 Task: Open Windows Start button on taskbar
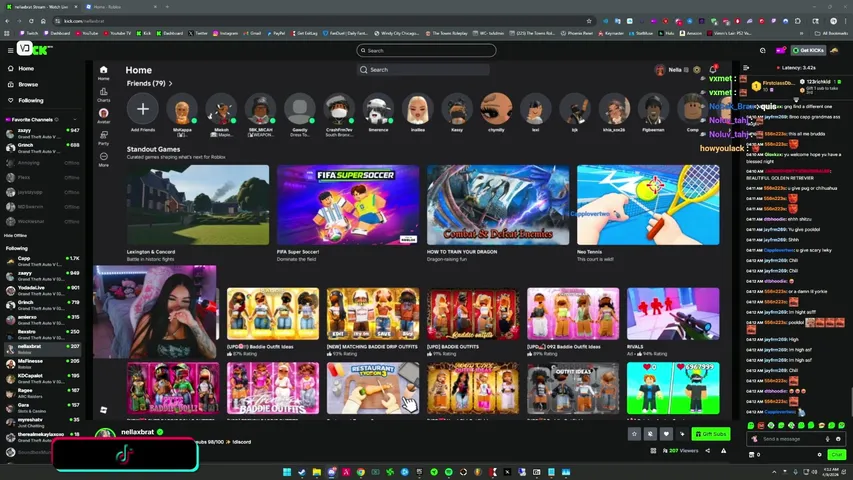287,472
